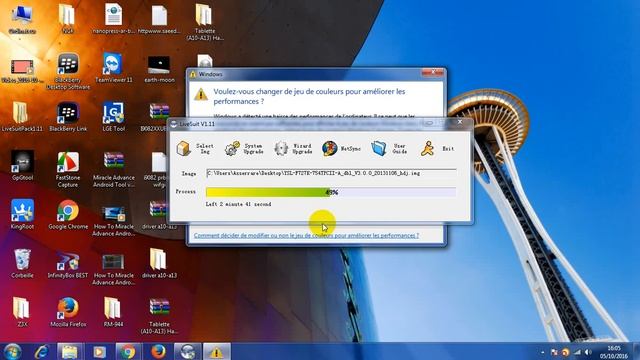Viewport: 640px width, 360px height.
Task: Close the LiveSuit V1.11 window
Action: 460,122
